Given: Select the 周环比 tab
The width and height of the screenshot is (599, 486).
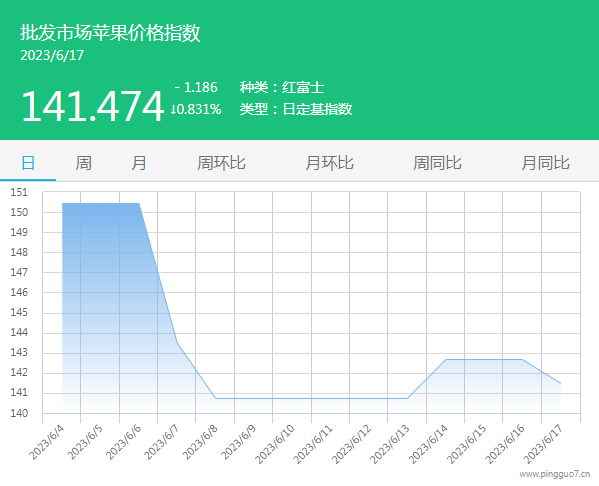Looking at the screenshot, I should [x=221, y=163].
